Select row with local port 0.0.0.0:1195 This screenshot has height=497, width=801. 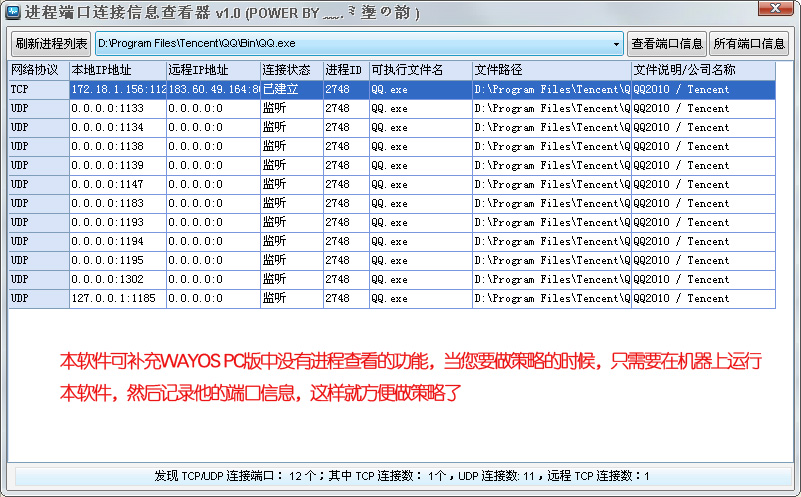pyautogui.click(x=392, y=261)
